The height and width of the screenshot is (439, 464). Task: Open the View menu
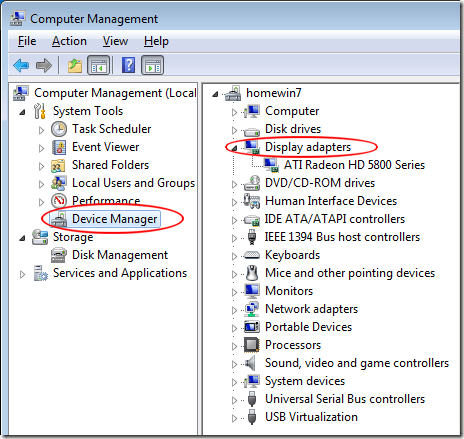(x=115, y=41)
